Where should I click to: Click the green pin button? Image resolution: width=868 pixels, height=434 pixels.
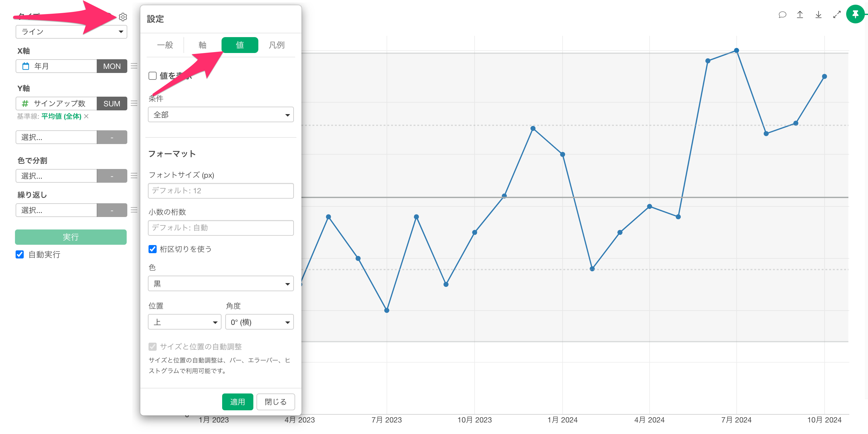855,14
